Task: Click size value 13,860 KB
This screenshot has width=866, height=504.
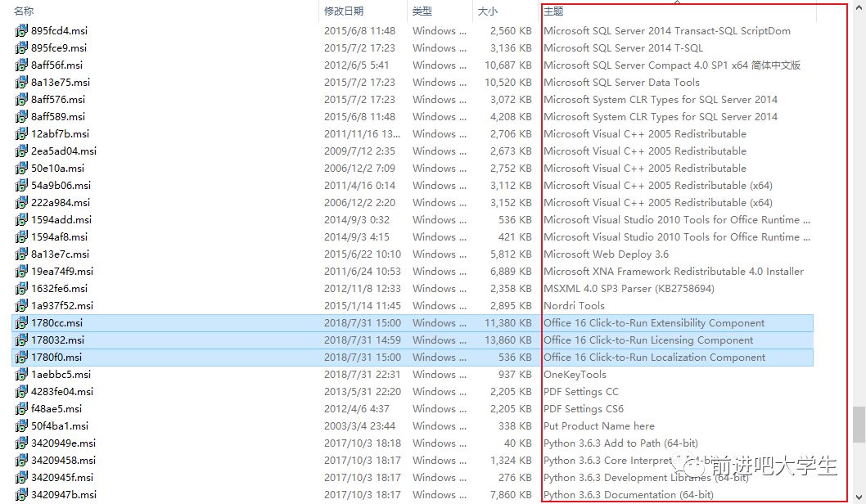Action: click(508, 340)
